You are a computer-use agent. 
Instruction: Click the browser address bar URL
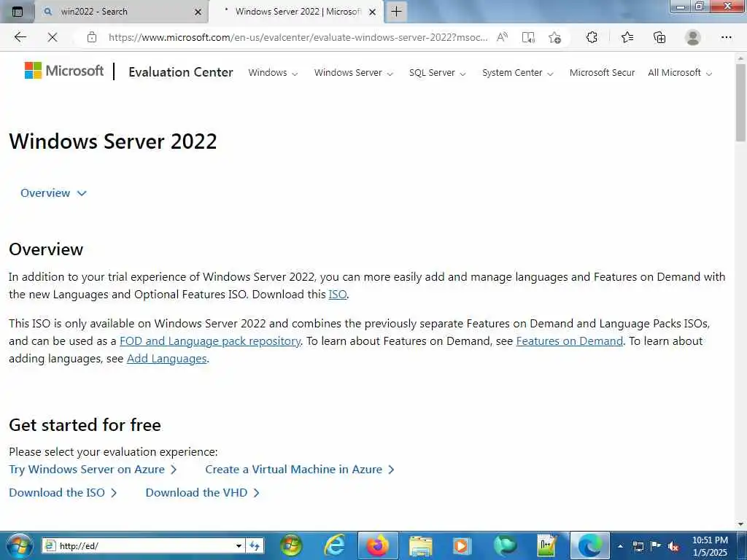pyautogui.click(x=298, y=37)
